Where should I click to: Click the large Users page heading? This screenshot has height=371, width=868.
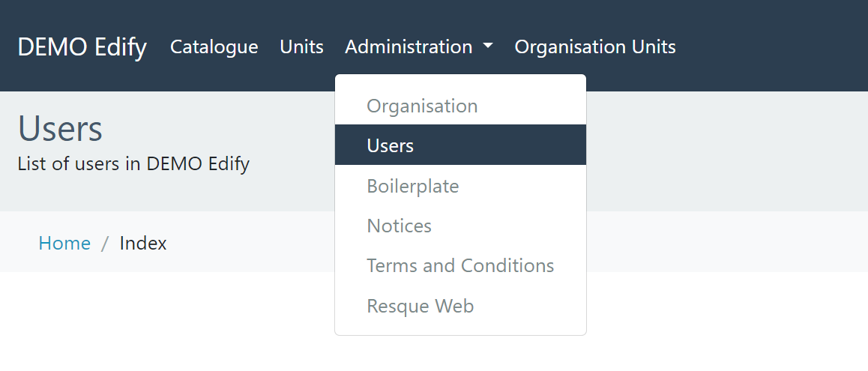coord(60,128)
